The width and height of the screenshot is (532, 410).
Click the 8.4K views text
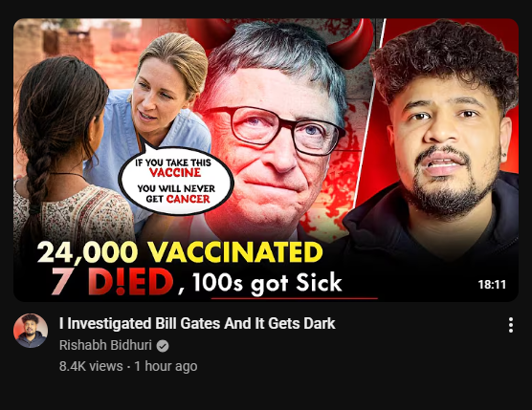coord(91,366)
